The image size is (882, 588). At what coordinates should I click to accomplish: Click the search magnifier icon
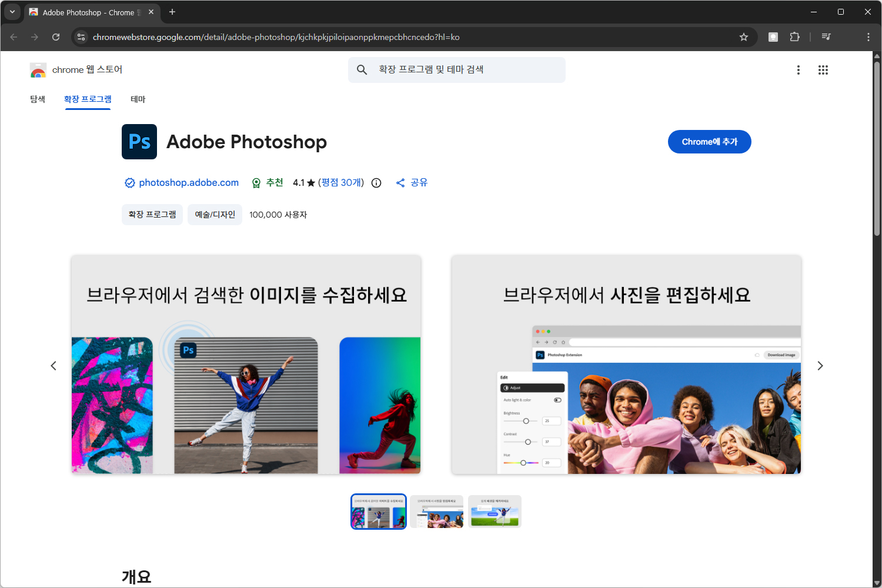coord(362,70)
